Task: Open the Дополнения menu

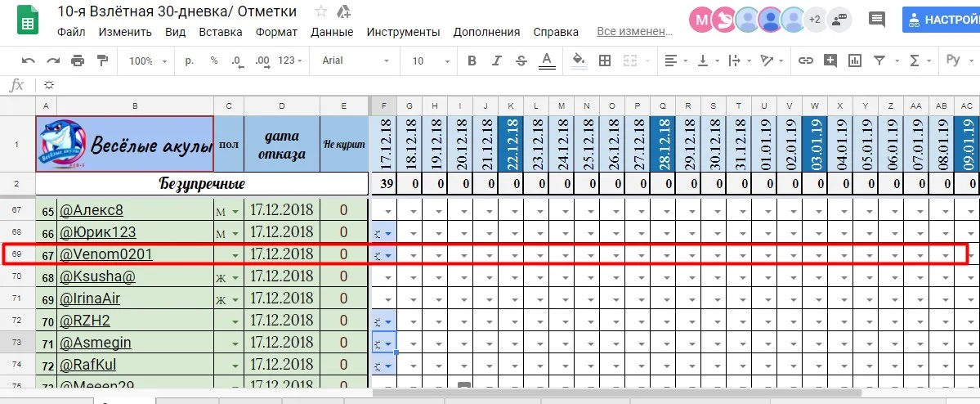Action: point(486,32)
